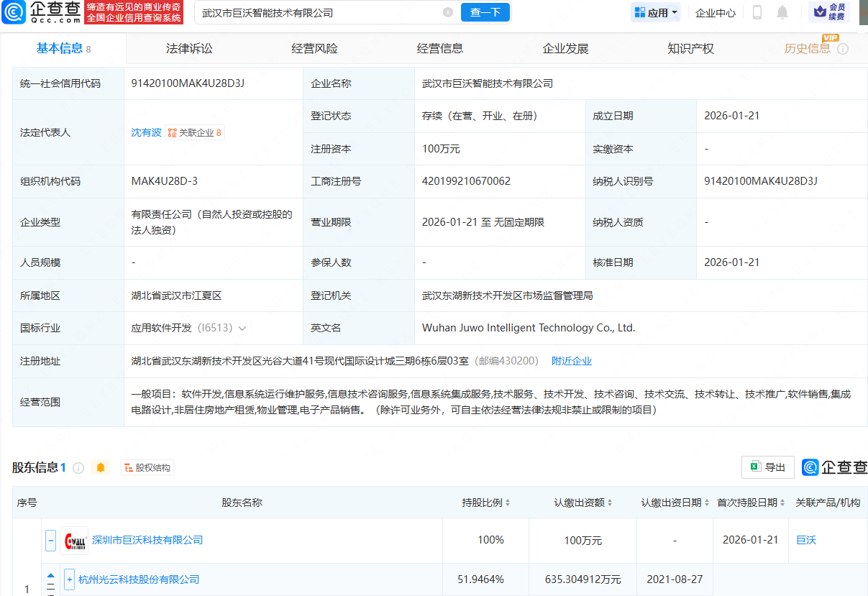Open the mobile app phone icon
868x596 pixels.
click(757, 12)
